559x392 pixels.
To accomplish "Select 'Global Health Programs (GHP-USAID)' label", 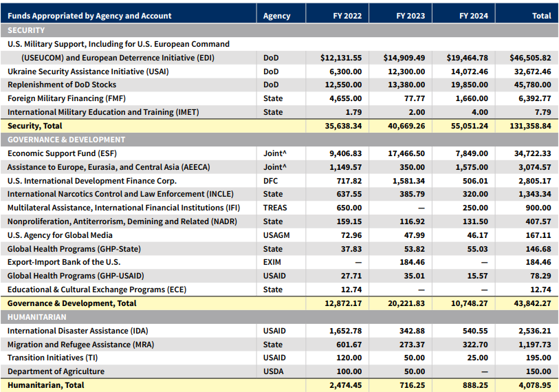I will coord(76,276).
